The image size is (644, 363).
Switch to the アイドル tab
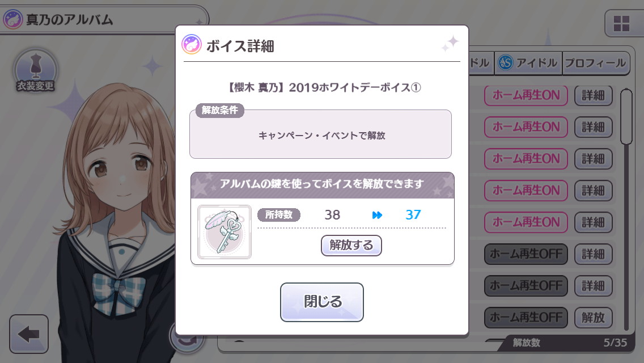(x=528, y=63)
